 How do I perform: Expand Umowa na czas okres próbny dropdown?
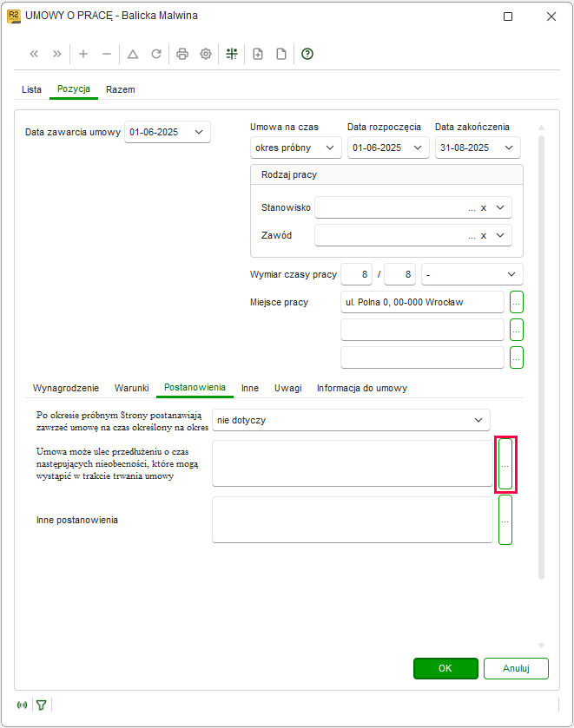330,148
